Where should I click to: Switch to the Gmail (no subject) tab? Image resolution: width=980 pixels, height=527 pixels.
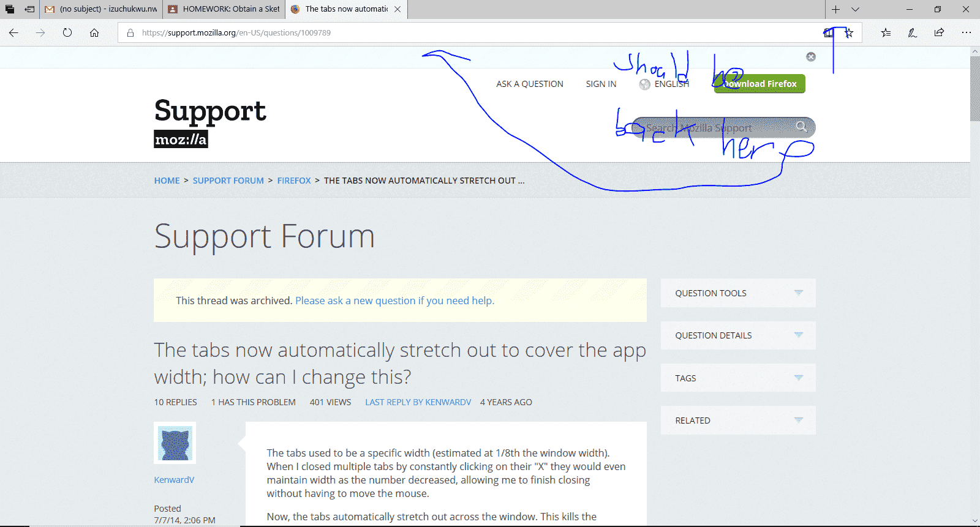(x=102, y=9)
